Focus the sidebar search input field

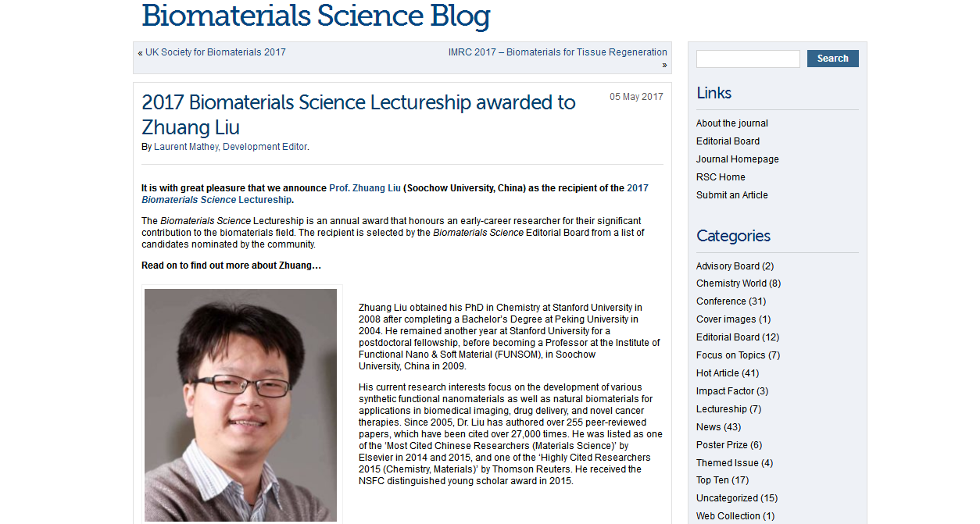748,59
